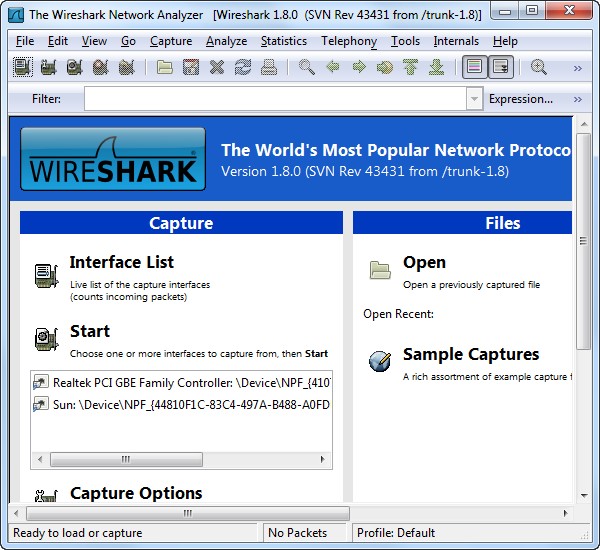Start a new live capture from the toolbar
The height and width of the screenshot is (550, 600).
(x=75, y=67)
